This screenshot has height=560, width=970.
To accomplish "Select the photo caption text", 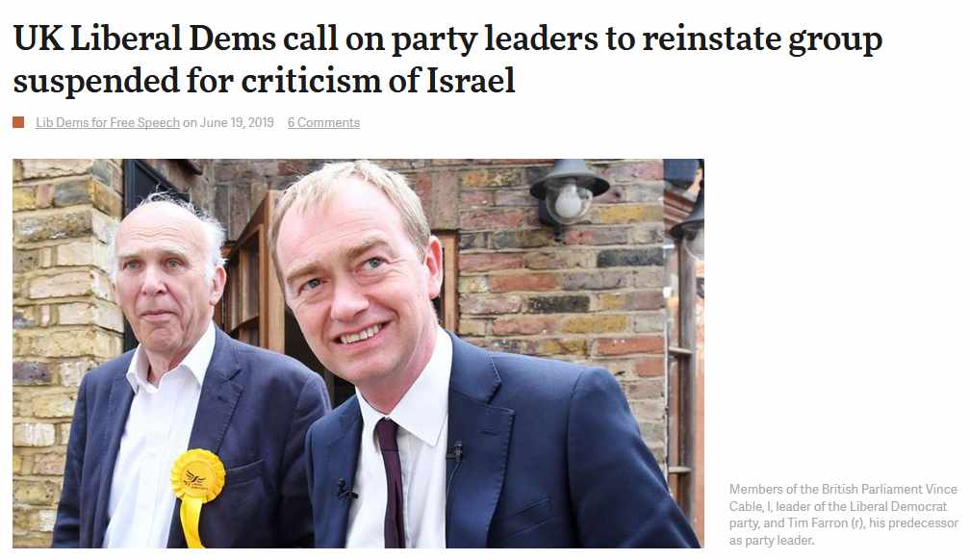I will (843, 514).
